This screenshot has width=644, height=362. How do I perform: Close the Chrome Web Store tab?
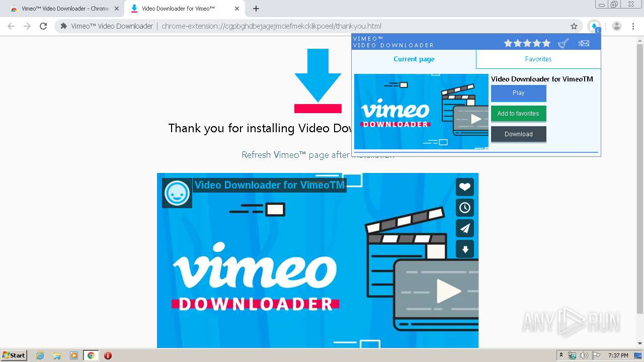[x=117, y=9]
